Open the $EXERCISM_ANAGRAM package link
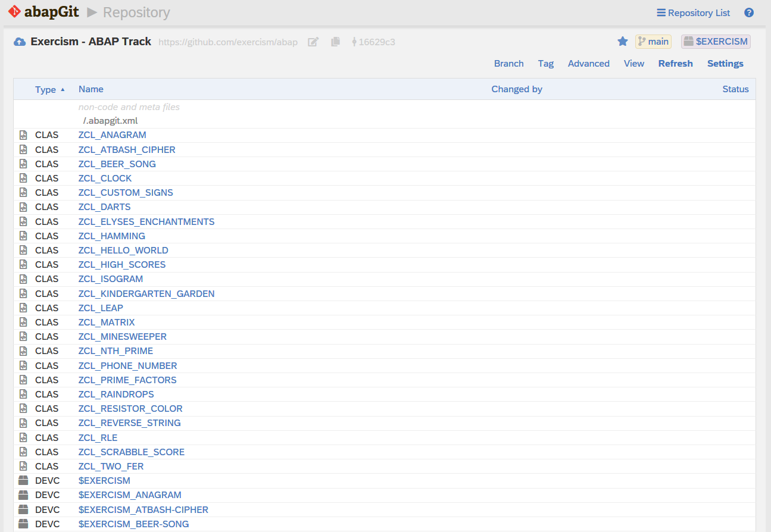771x532 pixels. tap(130, 495)
